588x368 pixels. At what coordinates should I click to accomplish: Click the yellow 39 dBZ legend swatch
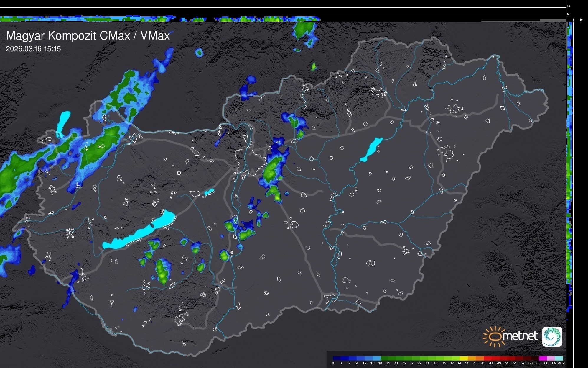coord(464,358)
